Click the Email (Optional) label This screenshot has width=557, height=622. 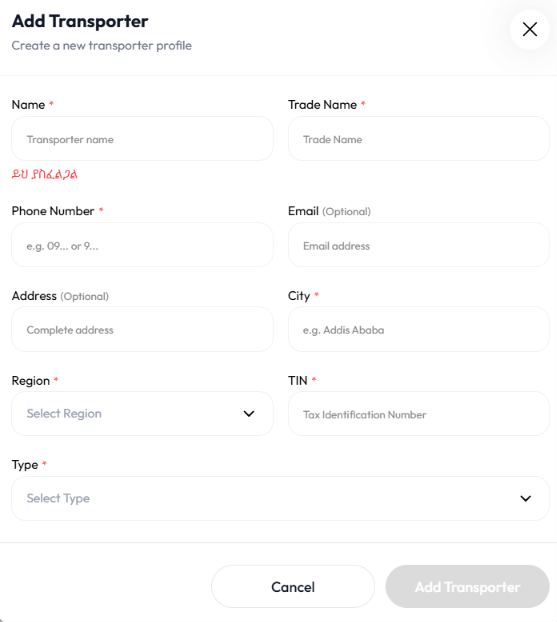[329, 211]
